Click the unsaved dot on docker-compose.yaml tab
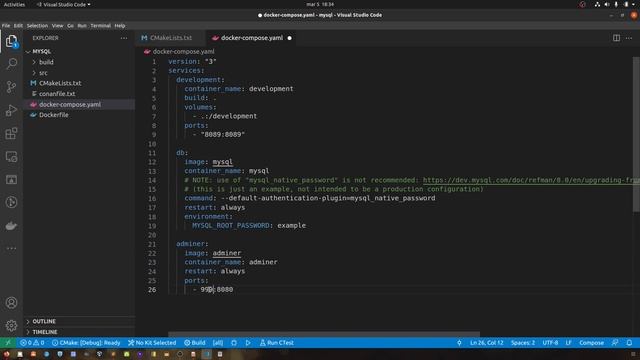 click(x=289, y=38)
